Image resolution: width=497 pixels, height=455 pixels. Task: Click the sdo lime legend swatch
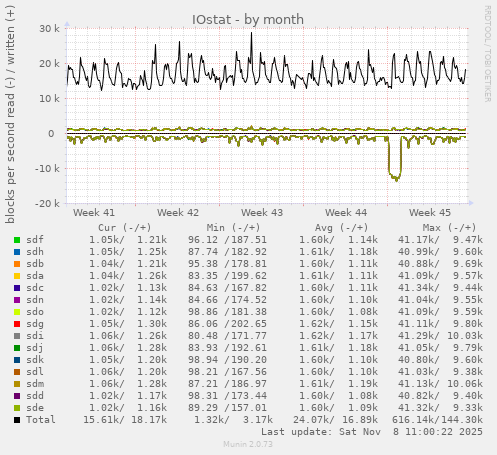(17, 312)
